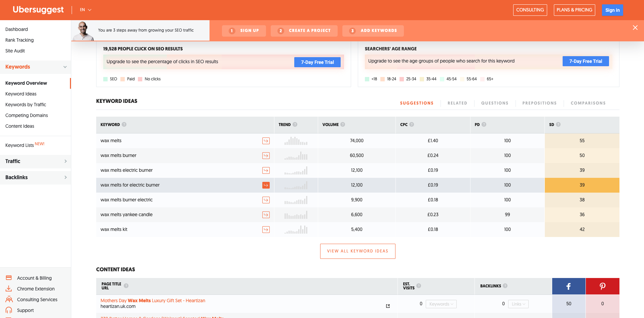Open the KEYWORD column help icon

(x=124, y=124)
